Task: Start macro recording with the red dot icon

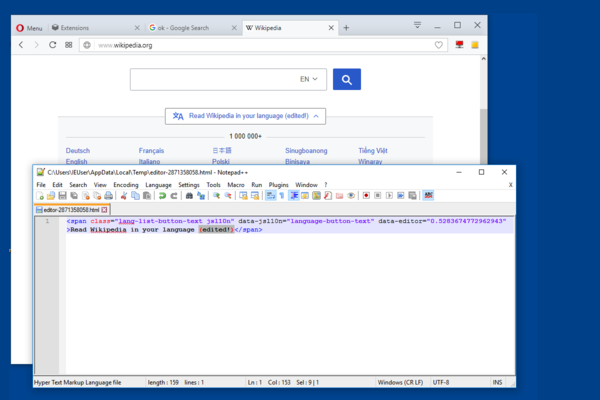Action: pos(366,196)
